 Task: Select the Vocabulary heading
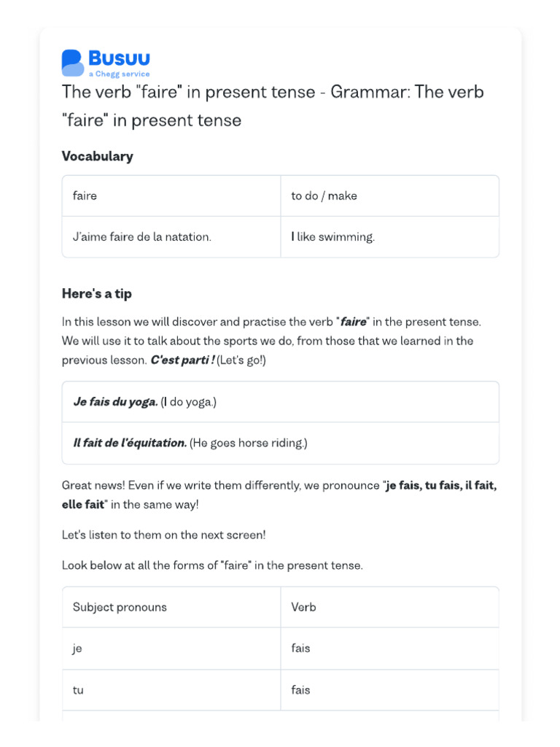[x=97, y=156]
